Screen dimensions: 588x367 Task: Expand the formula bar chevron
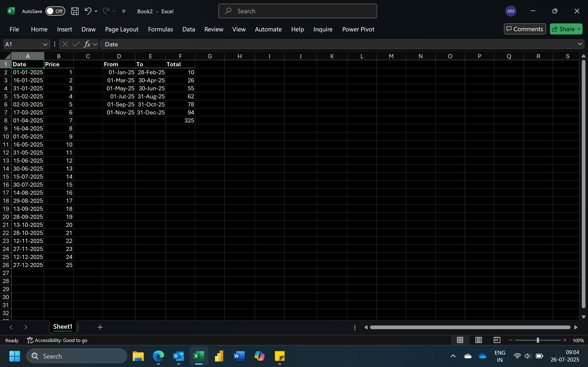click(580, 44)
